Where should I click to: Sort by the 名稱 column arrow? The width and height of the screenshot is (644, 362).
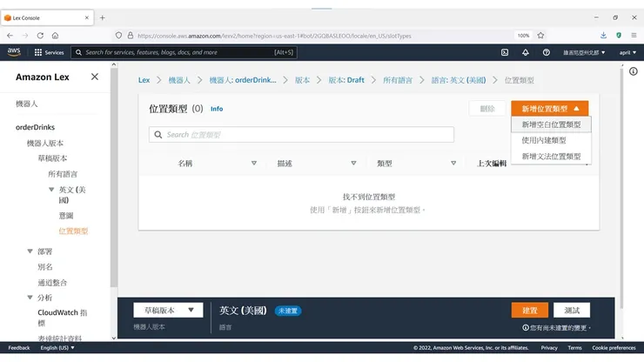[x=254, y=163]
